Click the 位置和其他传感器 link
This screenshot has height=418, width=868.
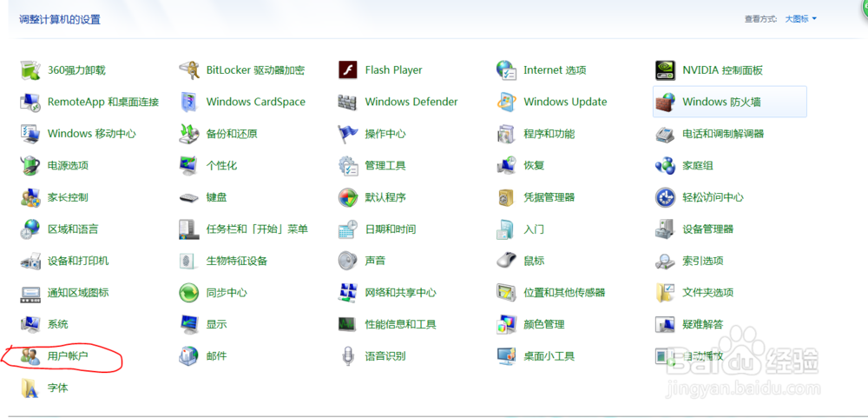coord(564,292)
